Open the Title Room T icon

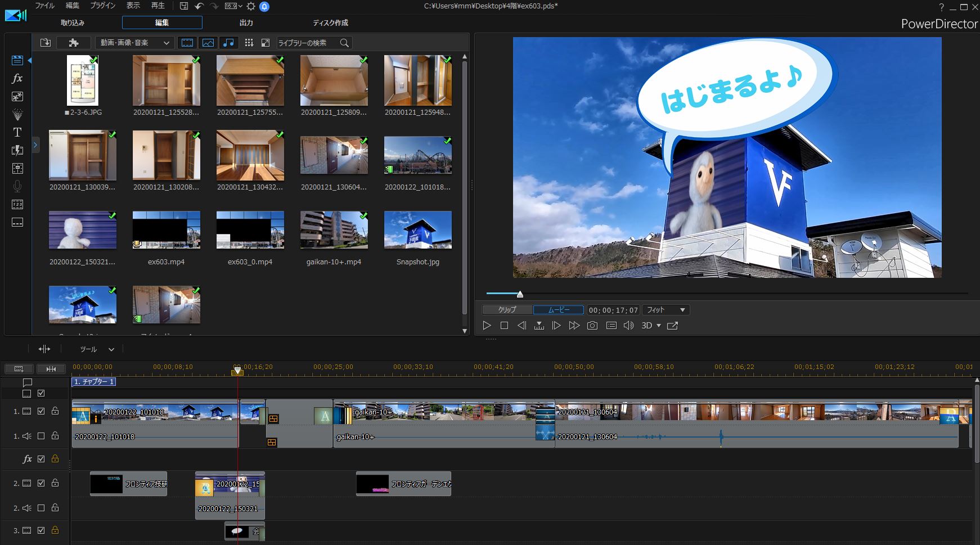[x=17, y=132]
